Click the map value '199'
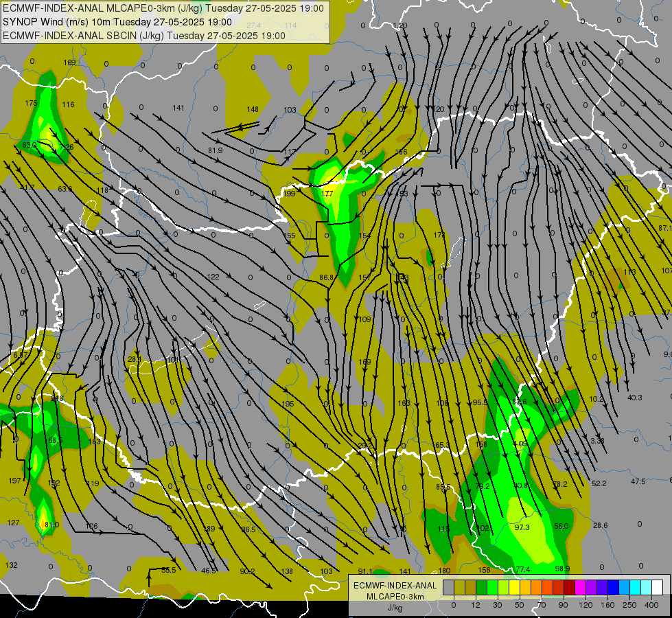 coord(289,194)
